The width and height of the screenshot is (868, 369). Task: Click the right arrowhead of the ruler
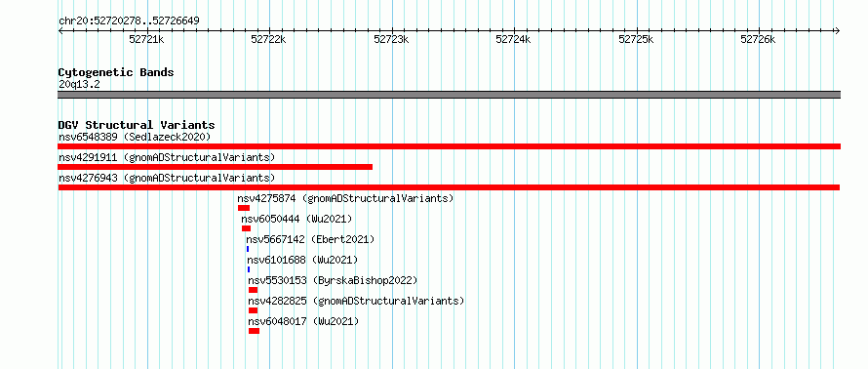coord(838,30)
